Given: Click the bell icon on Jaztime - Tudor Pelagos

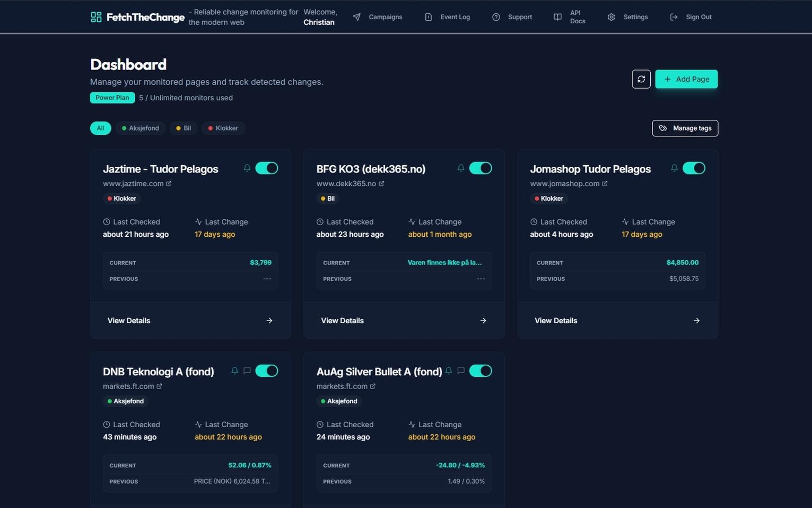Looking at the screenshot, I should point(247,168).
